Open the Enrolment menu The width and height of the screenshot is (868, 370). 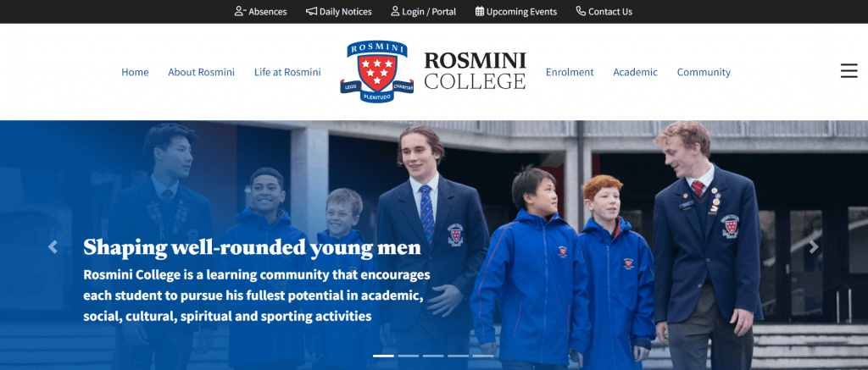click(570, 72)
